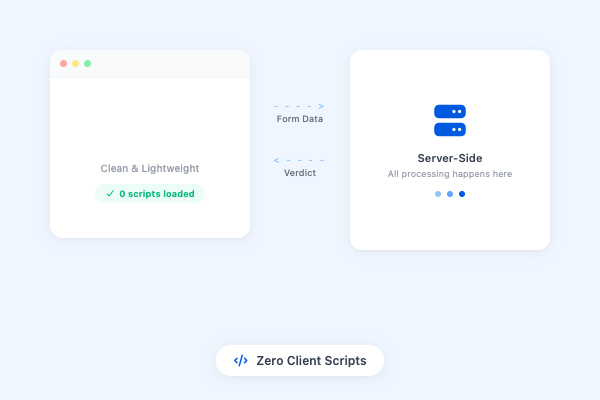Select the last dark blue progress dot
This screenshot has width=600, height=400.
tap(462, 194)
